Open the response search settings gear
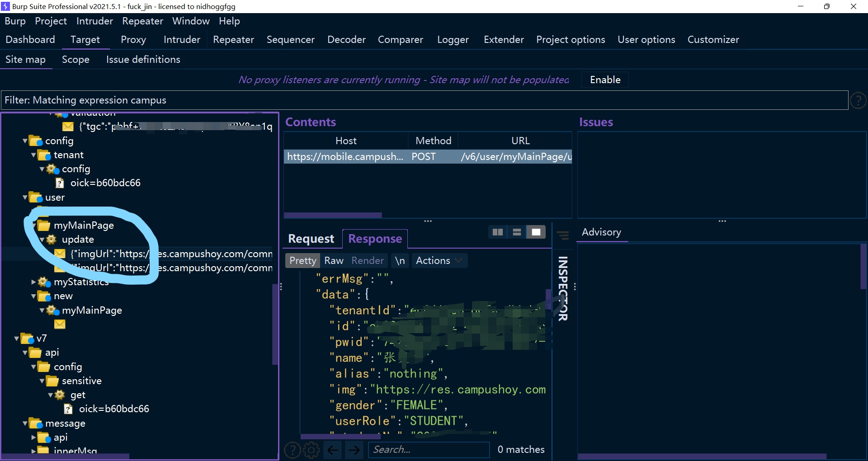The width and height of the screenshot is (868, 461). 311,450
